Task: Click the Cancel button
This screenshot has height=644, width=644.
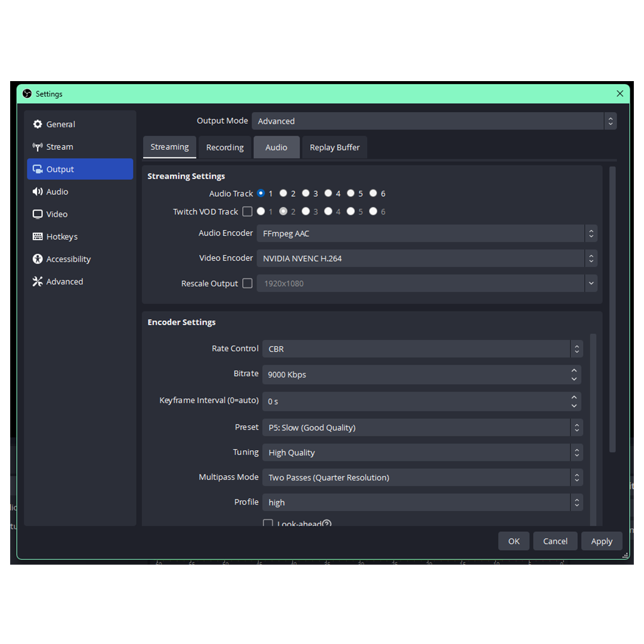Action: click(x=555, y=541)
